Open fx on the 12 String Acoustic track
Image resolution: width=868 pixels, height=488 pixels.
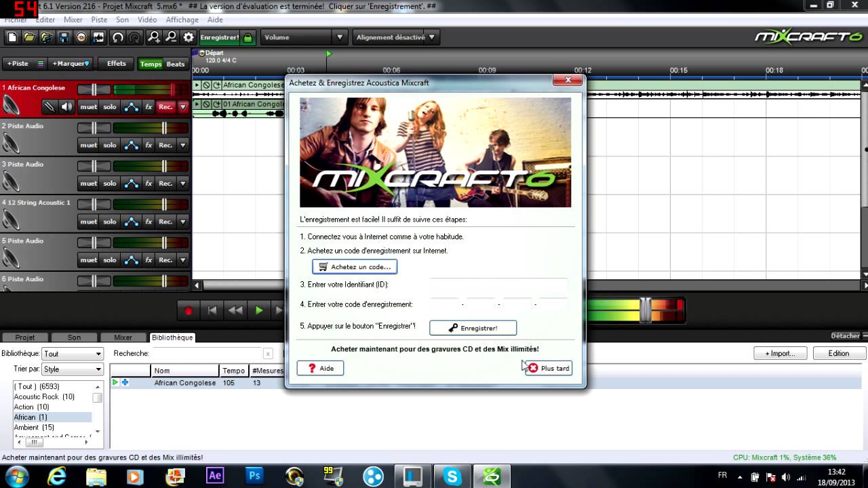[x=149, y=222]
